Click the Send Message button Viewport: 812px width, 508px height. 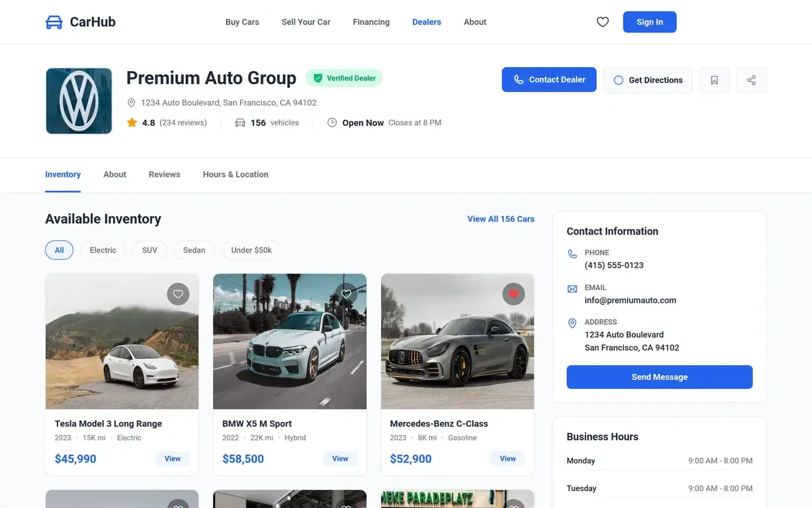(x=660, y=377)
